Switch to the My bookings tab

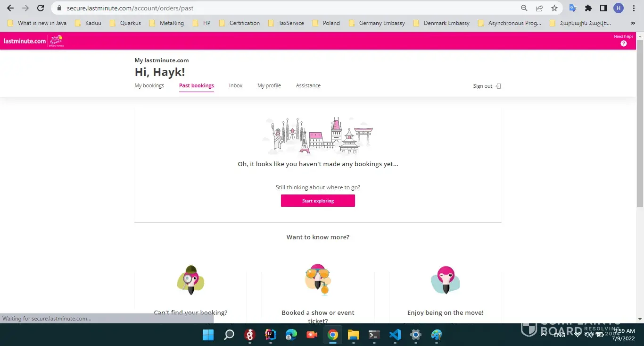149,85
